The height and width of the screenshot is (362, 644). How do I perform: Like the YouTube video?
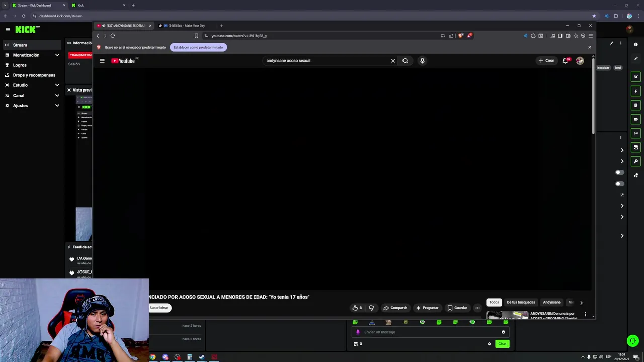(x=357, y=308)
